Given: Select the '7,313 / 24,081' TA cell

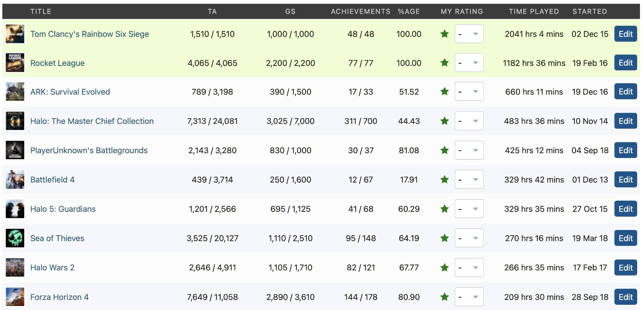Looking at the screenshot, I should point(212,121).
